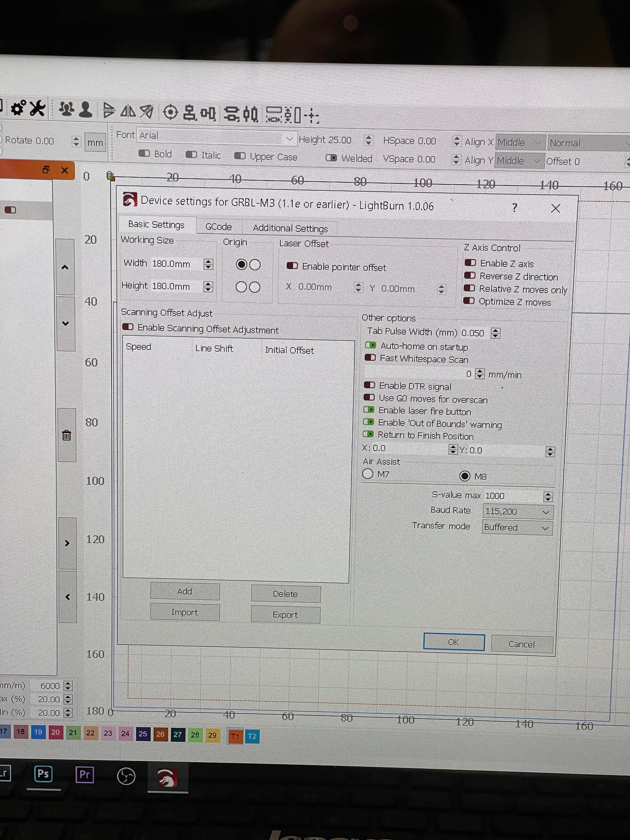The height and width of the screenshot is (840, 630).
Task: Click the Align Top edges icon
Action: pyautogui.click(x=208, y=114)
